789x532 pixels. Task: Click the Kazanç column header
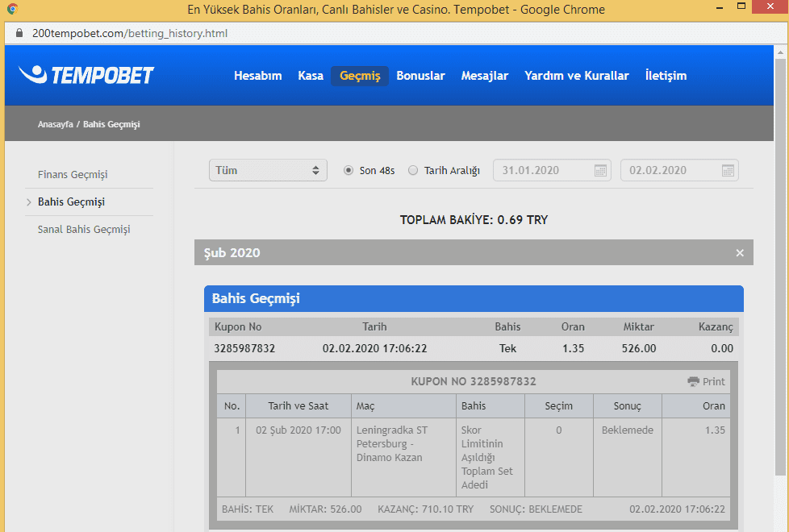716,326
